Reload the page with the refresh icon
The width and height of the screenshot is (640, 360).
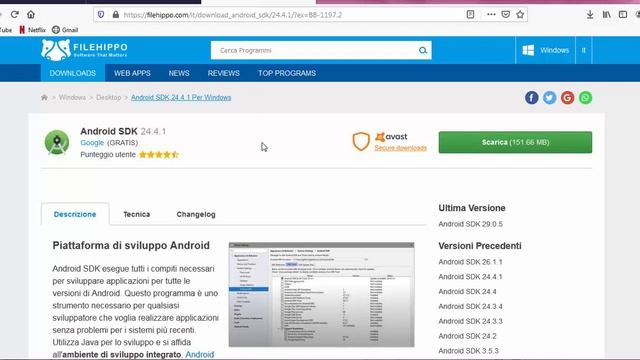coord(15,15)
